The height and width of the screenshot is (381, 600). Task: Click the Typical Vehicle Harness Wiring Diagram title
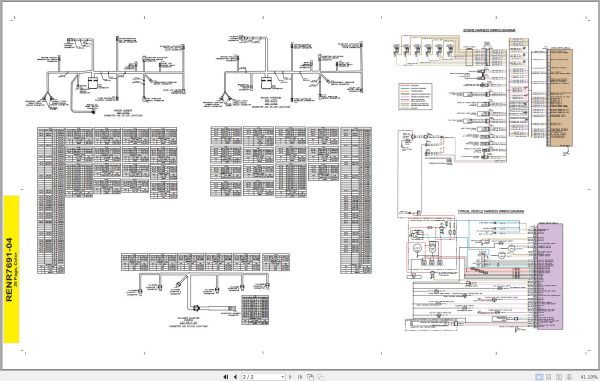[491, 211]
